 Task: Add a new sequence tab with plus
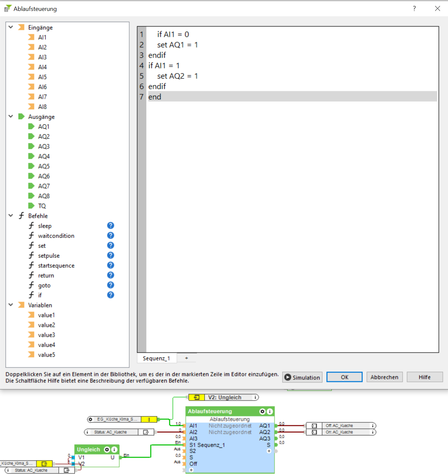coord(186,358)
